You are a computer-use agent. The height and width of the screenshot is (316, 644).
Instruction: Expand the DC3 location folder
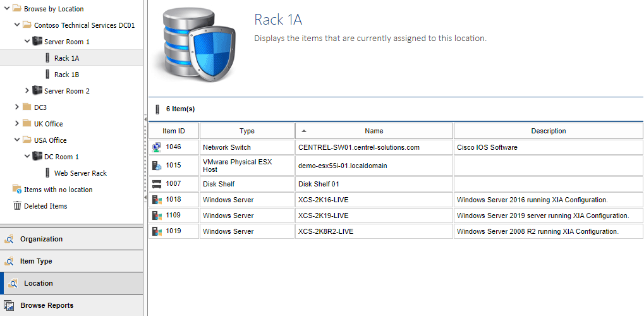pos(17,107)
